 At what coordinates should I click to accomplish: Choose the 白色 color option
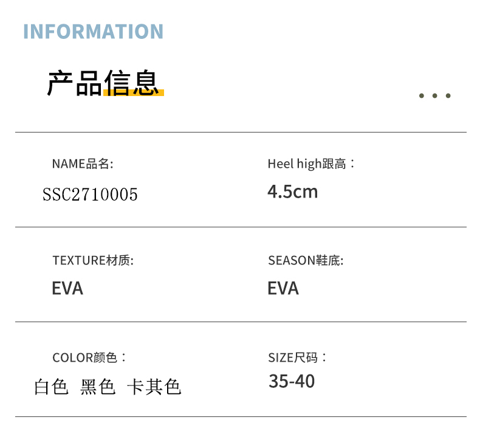52,387
